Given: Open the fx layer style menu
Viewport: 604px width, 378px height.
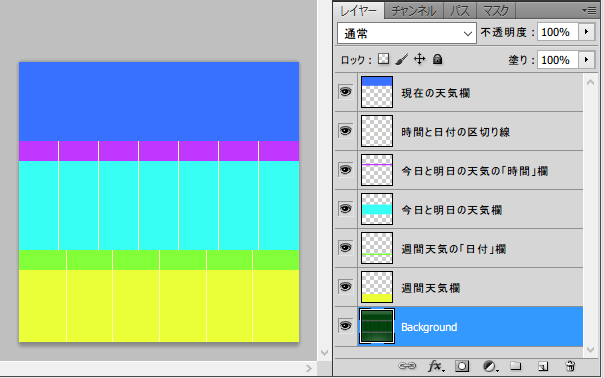Looking at the screenshot, I should (436, 366).
